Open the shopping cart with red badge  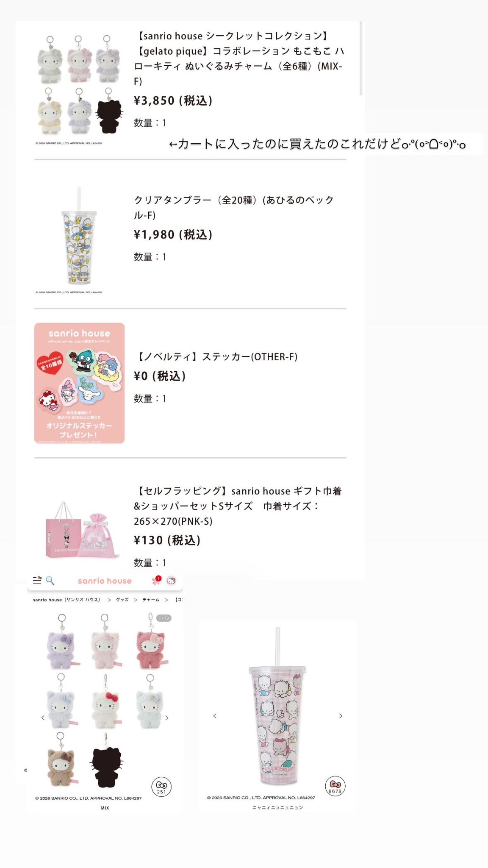tap(157, 580)
